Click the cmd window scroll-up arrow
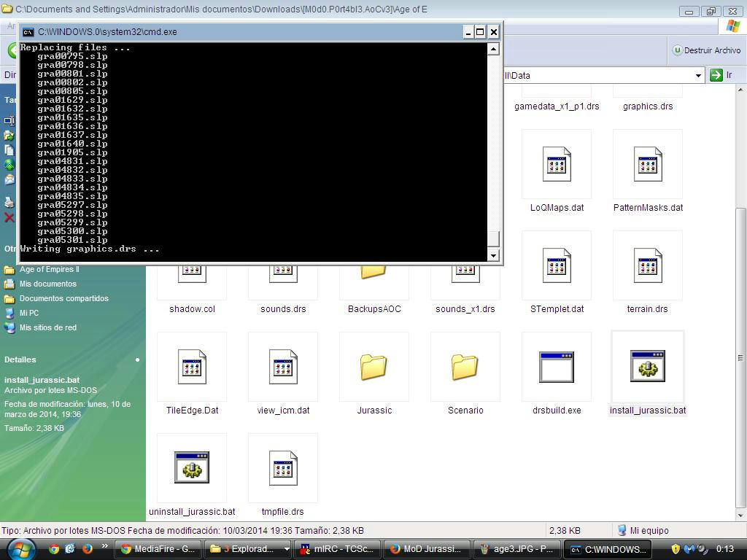Screen dimensions: 747x560 tap(494, 49)
